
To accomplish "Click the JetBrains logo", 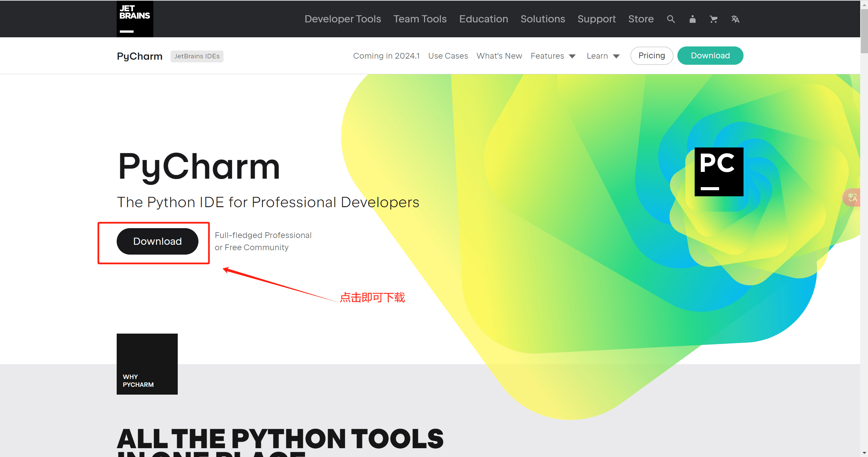I will (x=135, y=19).
